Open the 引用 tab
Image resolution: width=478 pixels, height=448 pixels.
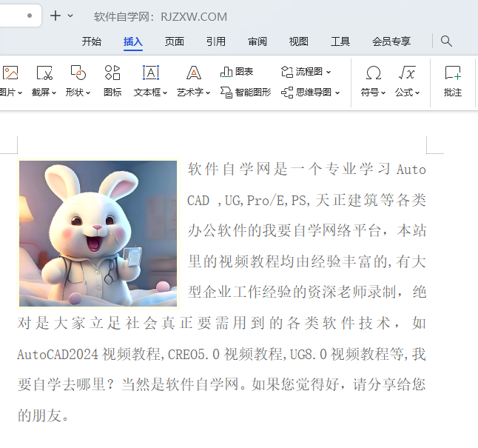pos(216,41)
